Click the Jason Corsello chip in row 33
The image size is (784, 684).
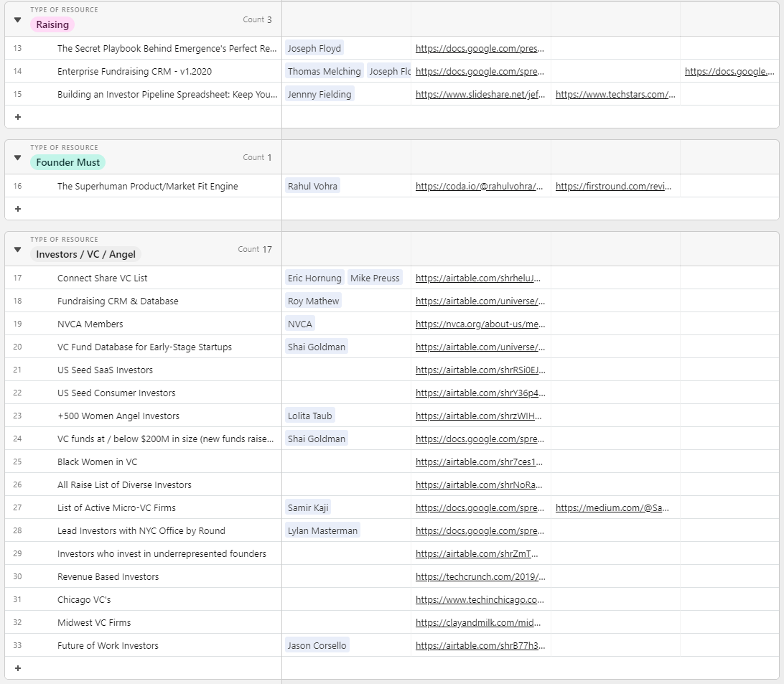(317, 645)
